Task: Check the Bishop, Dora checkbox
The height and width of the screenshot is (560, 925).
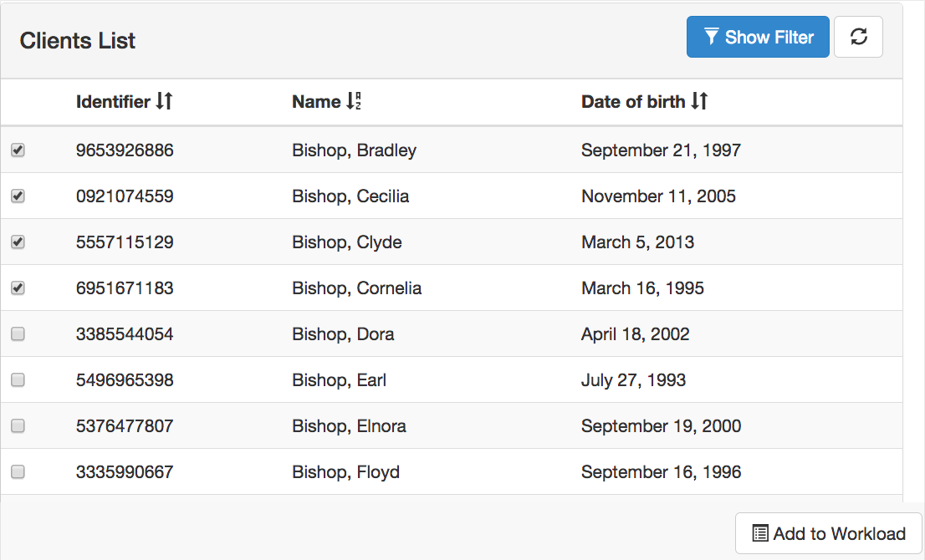Action: 18,333
